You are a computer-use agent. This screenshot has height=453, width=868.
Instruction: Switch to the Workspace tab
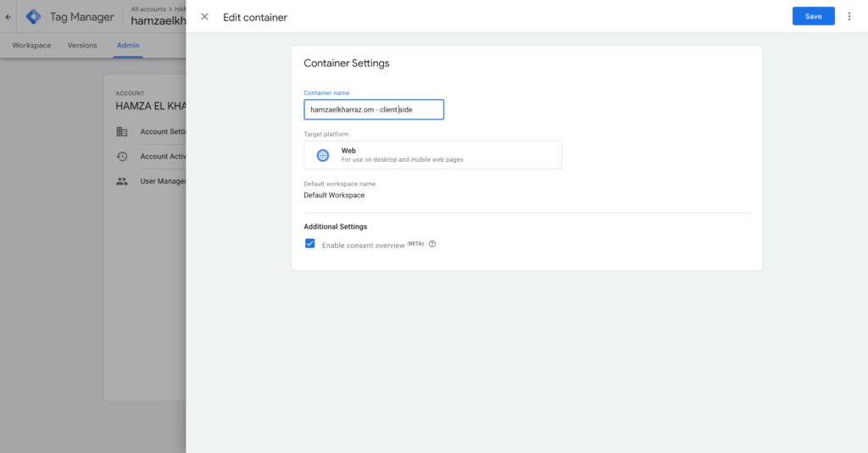coord(31,46)
